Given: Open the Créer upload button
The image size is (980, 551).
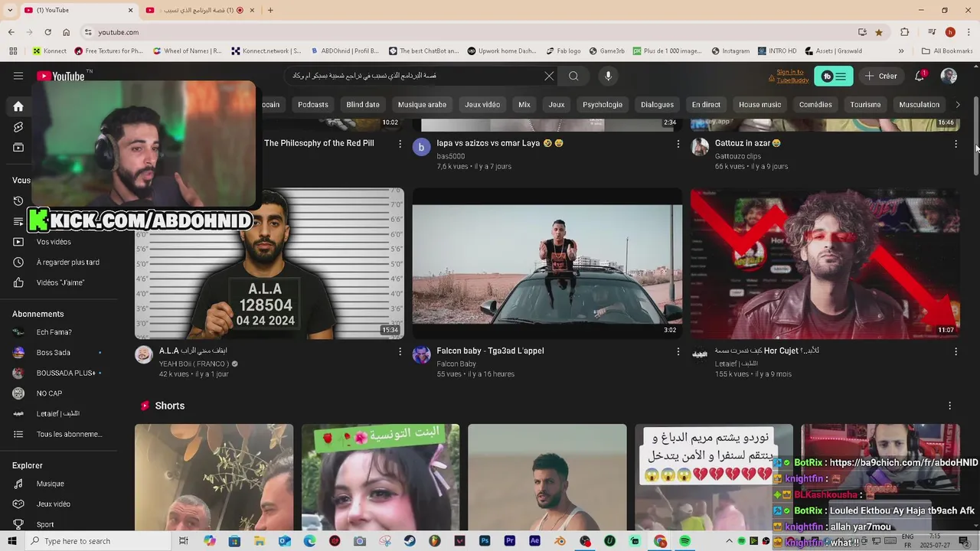Looking at the screenshot, I should click(880, 76).
